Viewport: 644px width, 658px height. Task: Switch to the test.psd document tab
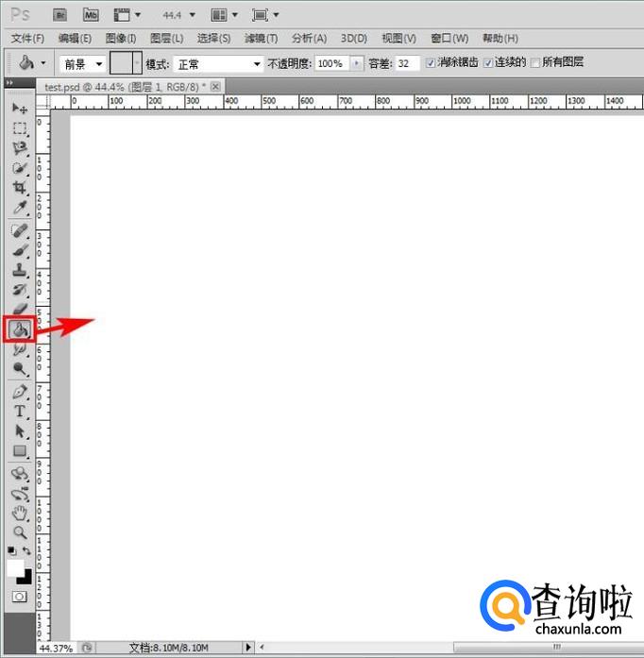tap(125, 87)
